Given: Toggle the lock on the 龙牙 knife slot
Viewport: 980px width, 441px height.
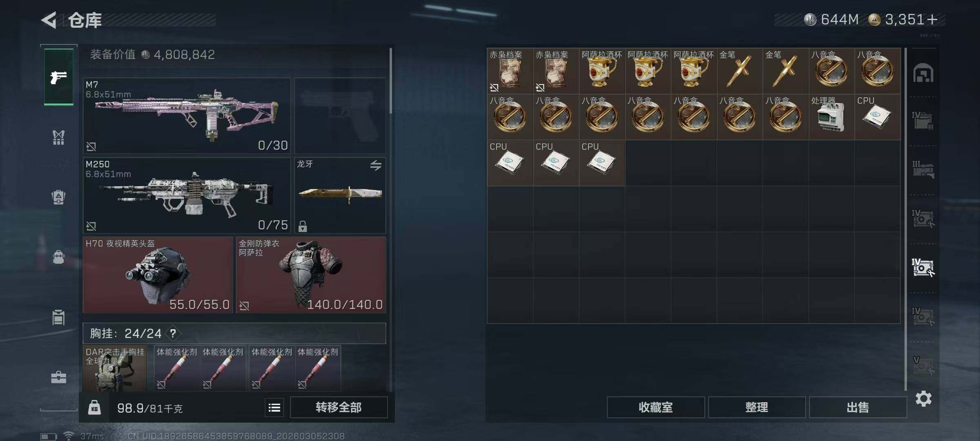Looking at the screenshot, I should [303, 226].
